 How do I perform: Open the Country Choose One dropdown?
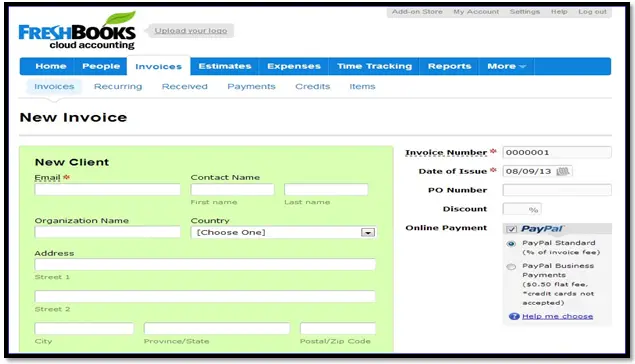(x=283, y=232)
